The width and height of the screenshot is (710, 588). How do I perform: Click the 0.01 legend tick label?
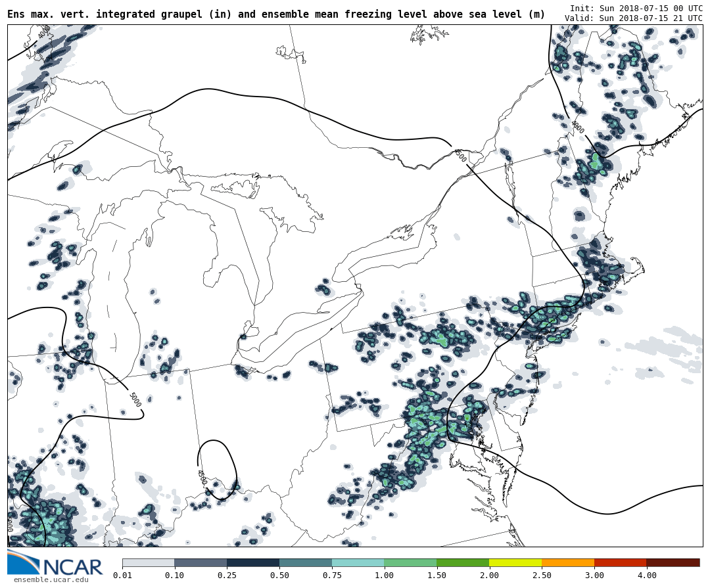click(122, 576)
